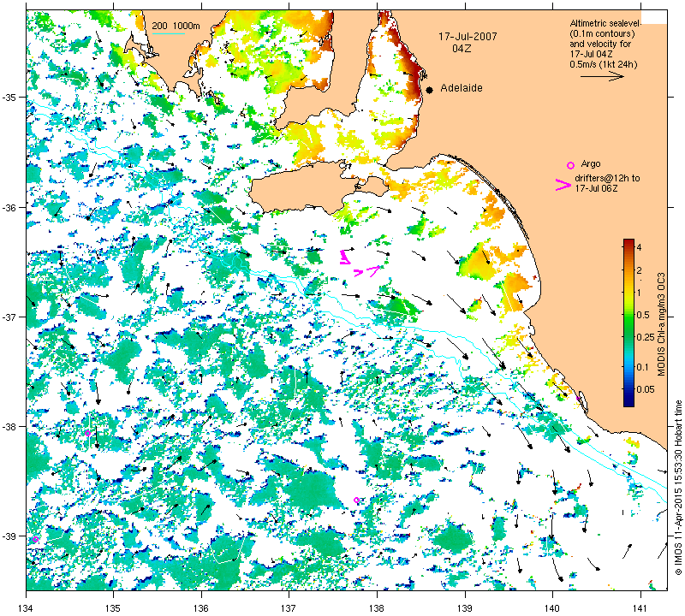Click the magenta Argo legend circle

570,165
